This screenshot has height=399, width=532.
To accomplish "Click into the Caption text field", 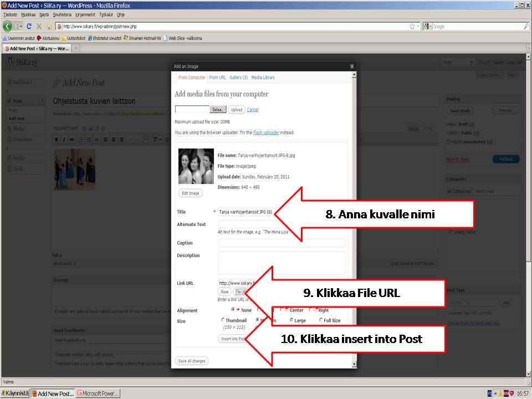I will pyautogui.click(x=282, y=243).
